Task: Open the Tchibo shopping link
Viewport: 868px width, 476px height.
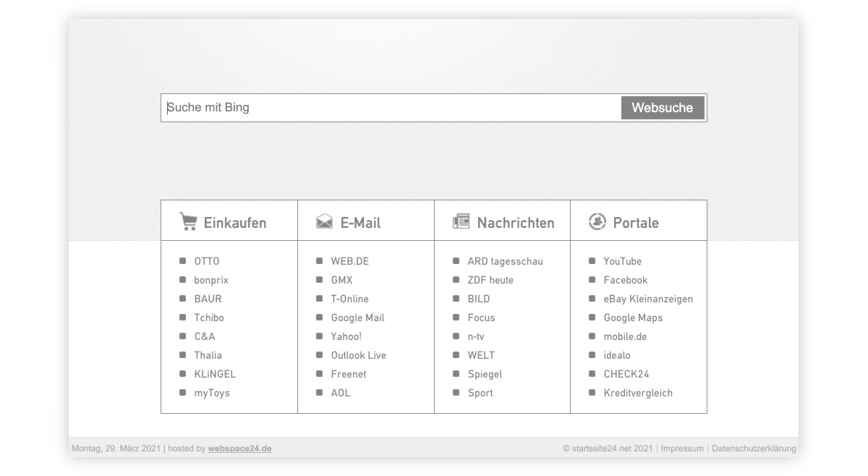Action: (x=208, y=318)
